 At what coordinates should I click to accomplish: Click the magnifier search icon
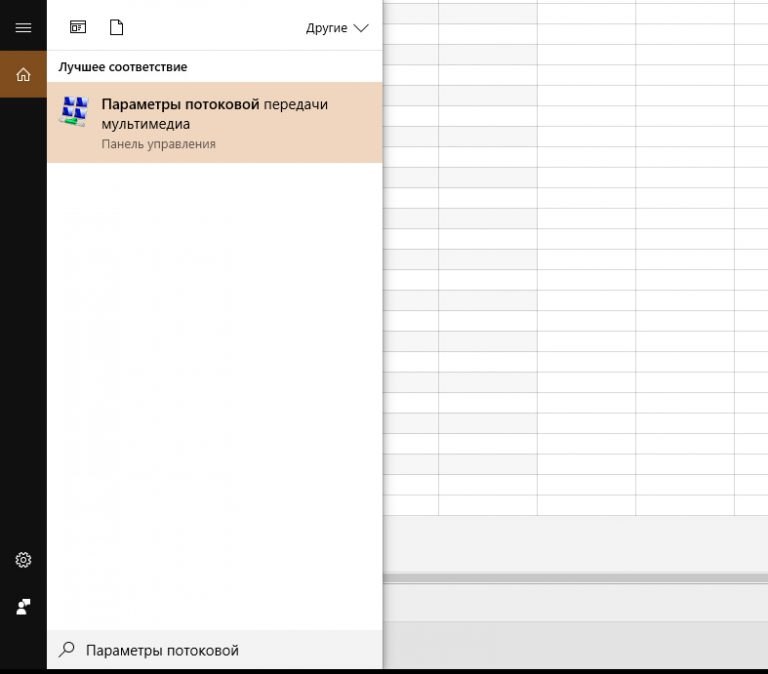(x=67, y=650)
